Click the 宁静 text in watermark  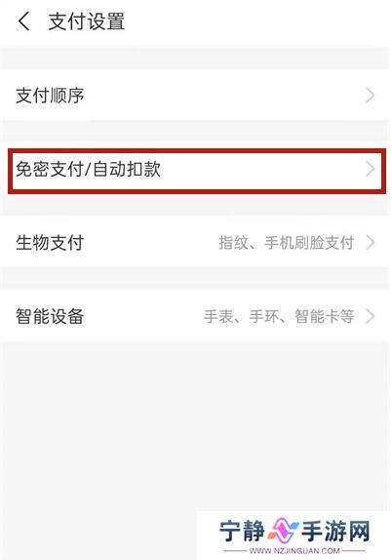pos(242,531)
